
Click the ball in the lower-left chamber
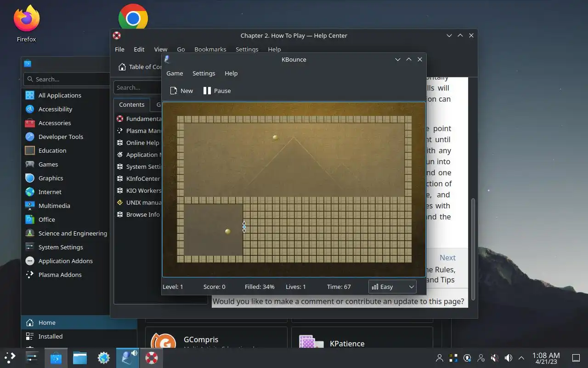coord(227,231)
